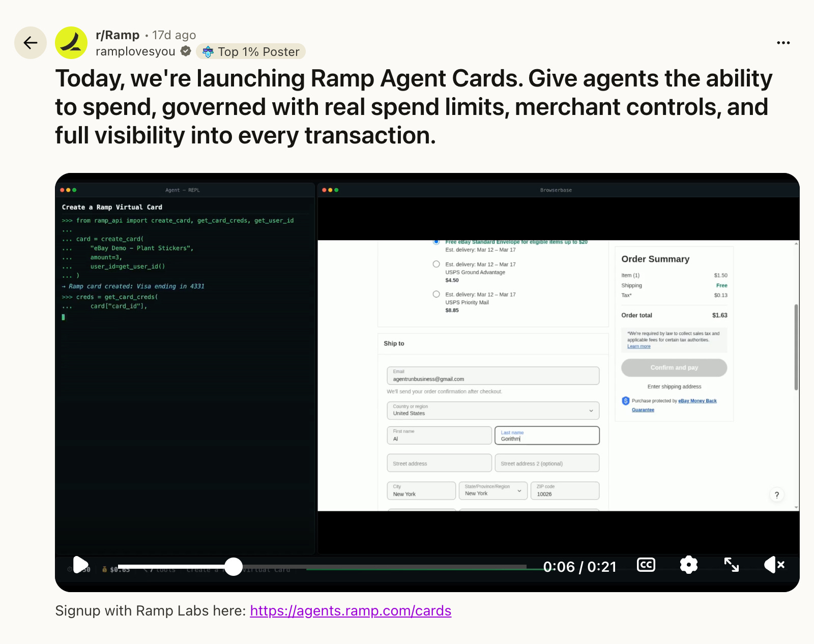Click the Last name field
The image size is (814, 644).
(547, 435)
